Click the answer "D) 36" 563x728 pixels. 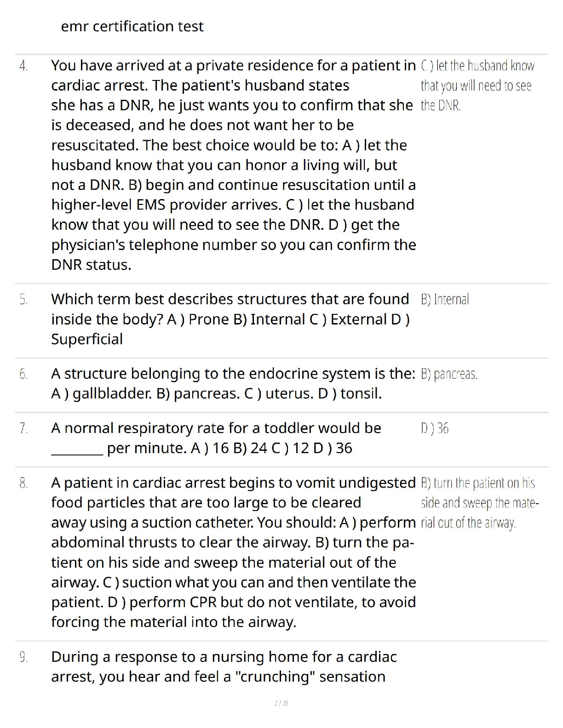click(435, 429)
